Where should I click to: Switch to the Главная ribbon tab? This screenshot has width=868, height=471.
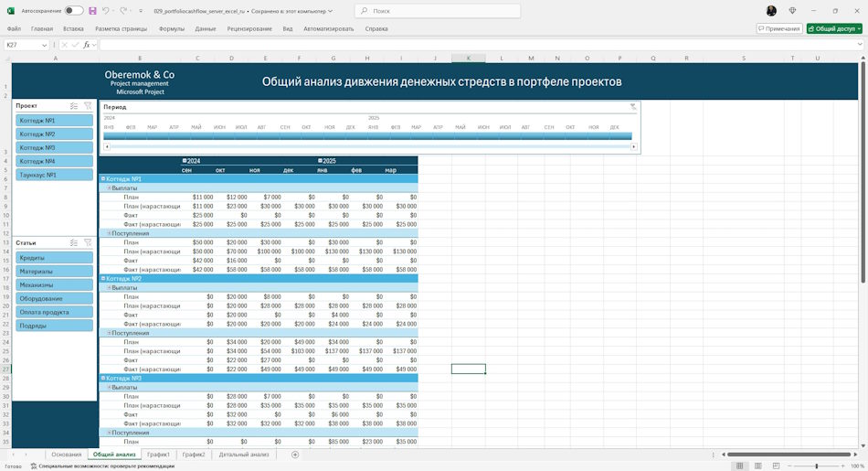click(x=42, y=29)
